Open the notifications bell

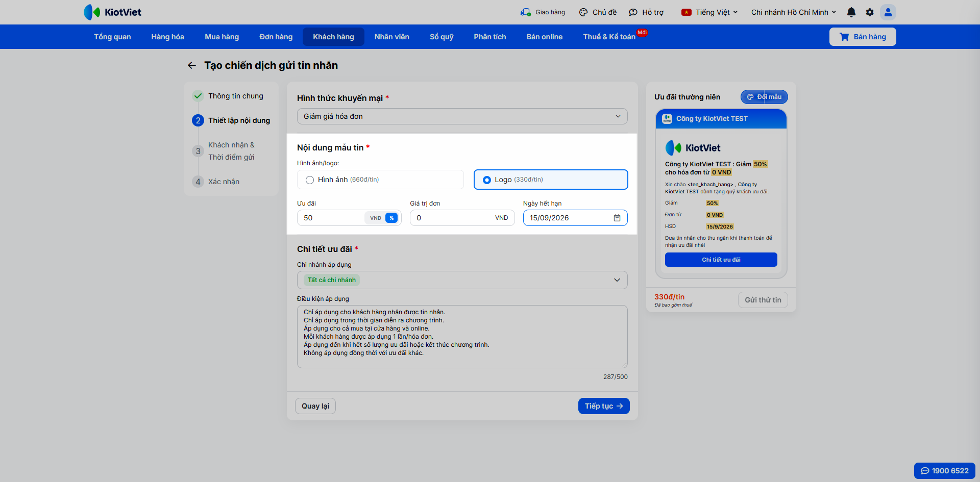pyautogui.click(x=851, y=12)
